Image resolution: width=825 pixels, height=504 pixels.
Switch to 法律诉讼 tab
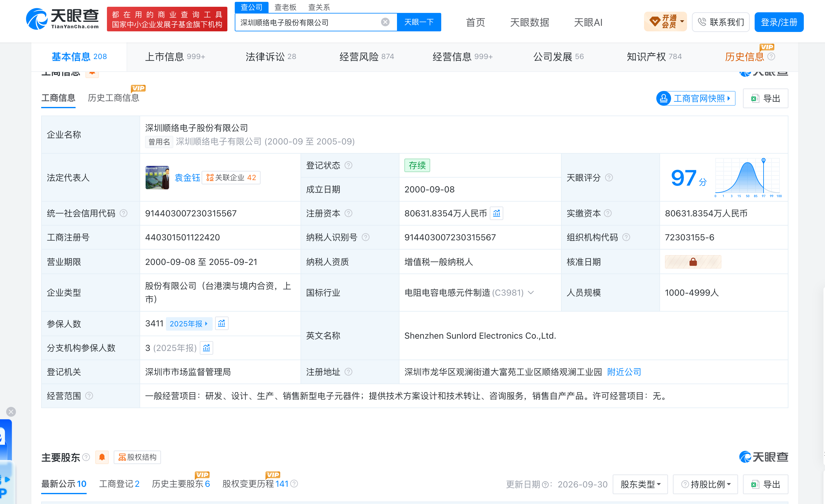pos(271,57)
